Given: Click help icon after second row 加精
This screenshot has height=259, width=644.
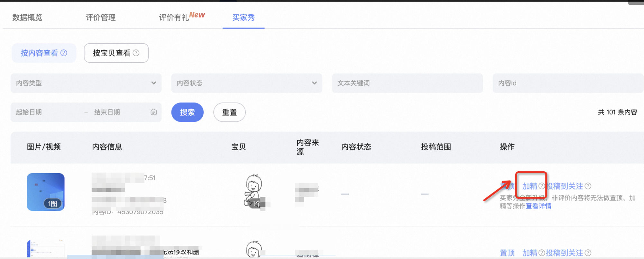Looking at the screenshot, I should 542,253.
